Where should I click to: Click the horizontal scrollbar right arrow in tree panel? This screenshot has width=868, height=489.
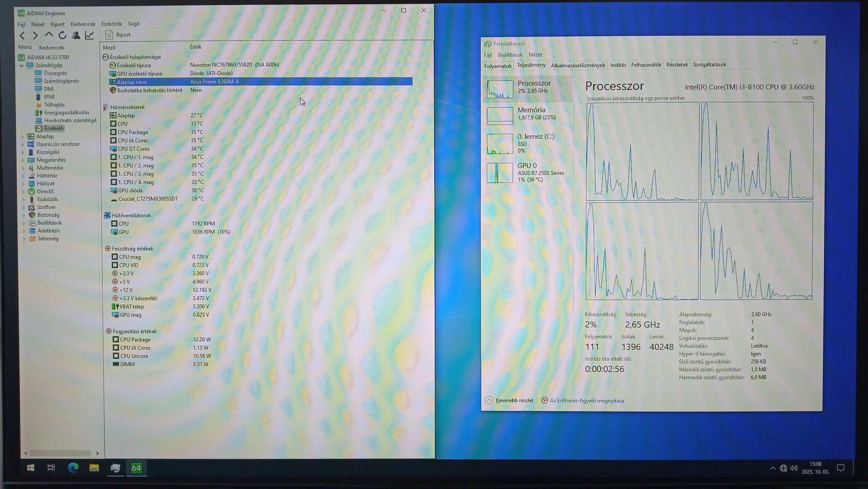[97, 453]
